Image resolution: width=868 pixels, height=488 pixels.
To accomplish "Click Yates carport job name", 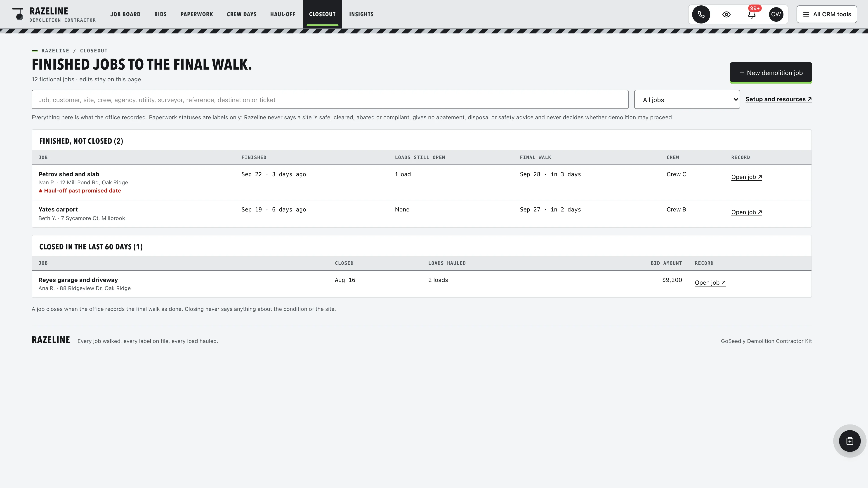I will 58,209.
